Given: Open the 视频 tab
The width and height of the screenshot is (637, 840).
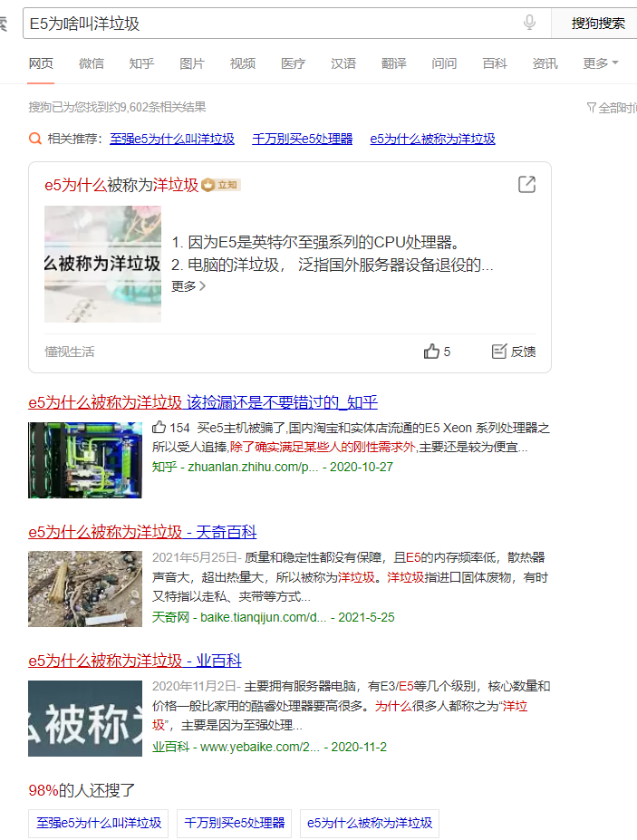Looking at the screenshot, I should point(242,63).
